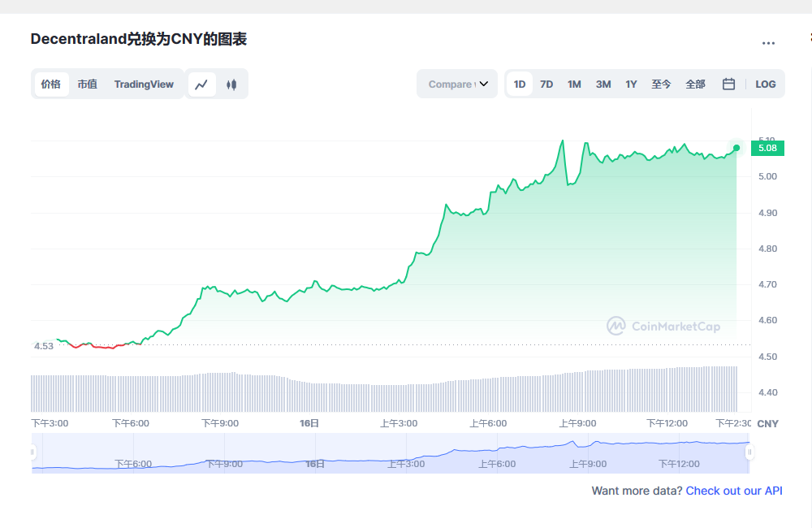The image size is (812, 528).
Task: Click the 下午2:30 x-axis time label
Action: [733, 423]
